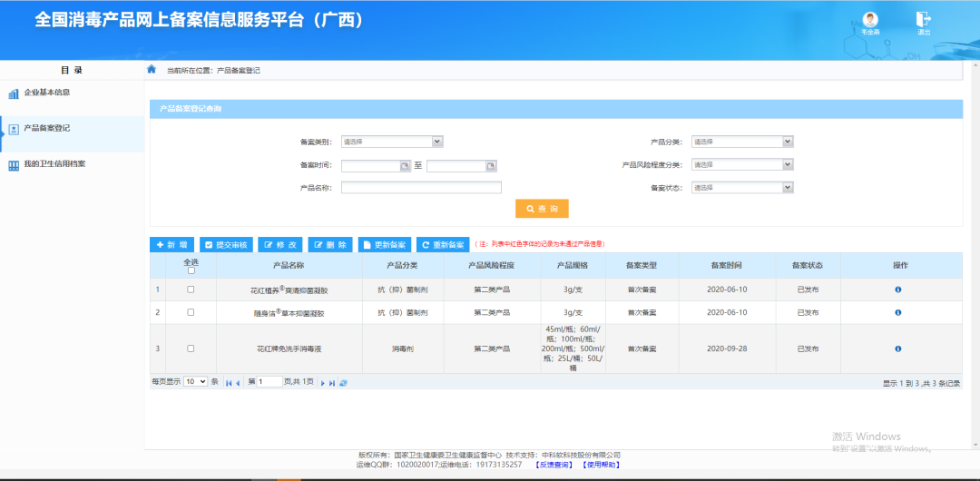Click the 退出 logout icon
Image resolution: width=980 pixels, height=481 pixels.
(x=924, y=20)
